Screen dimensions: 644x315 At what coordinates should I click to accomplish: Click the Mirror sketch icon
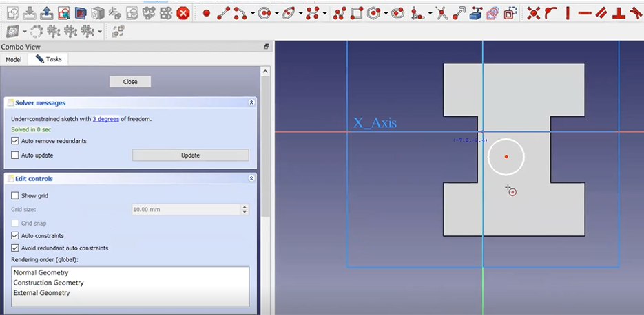(166, 14)
